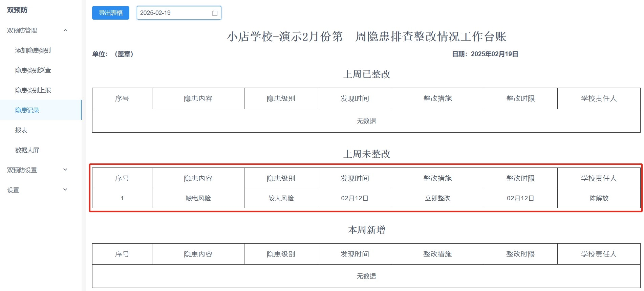Click the 陈解放 responsible person cell
The width and height of the screenshot is (644, 291).
[x=599, y=198]
